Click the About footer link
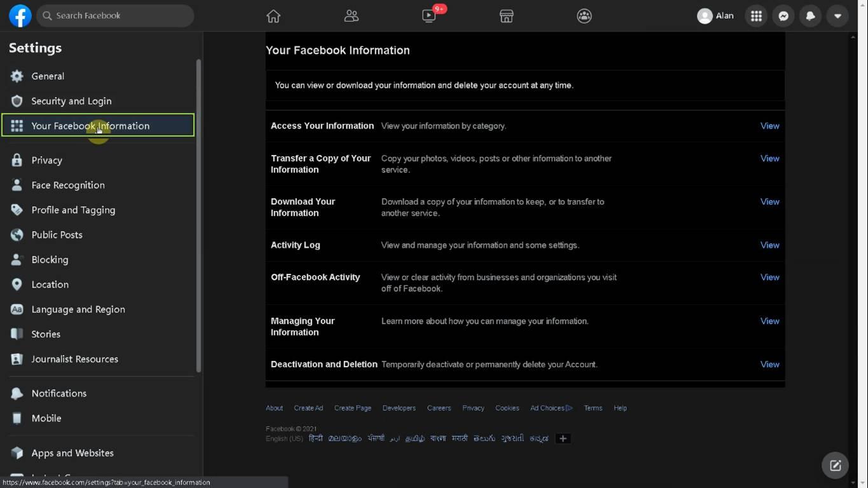The height and width of the screenshot is (488, 868). (x=274, y=408)
